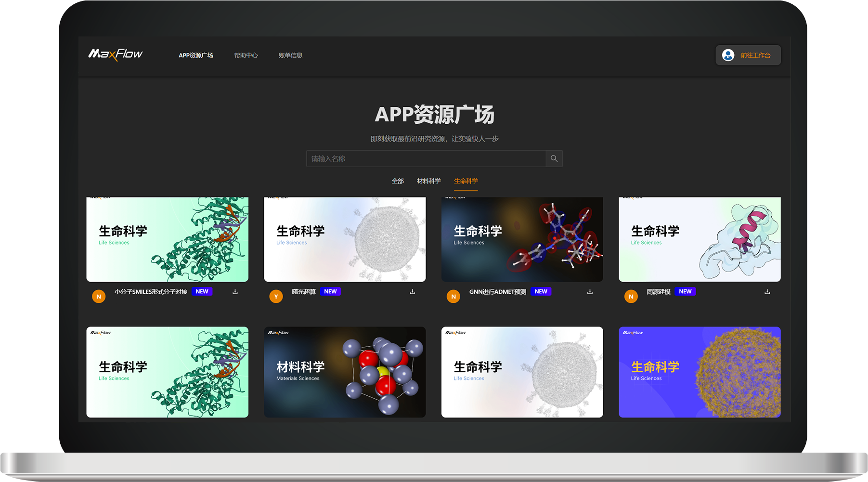The image size is (868, 482).
Task: Select APP资源广场 in the navigation bar
Action: (x=196, y=55)
